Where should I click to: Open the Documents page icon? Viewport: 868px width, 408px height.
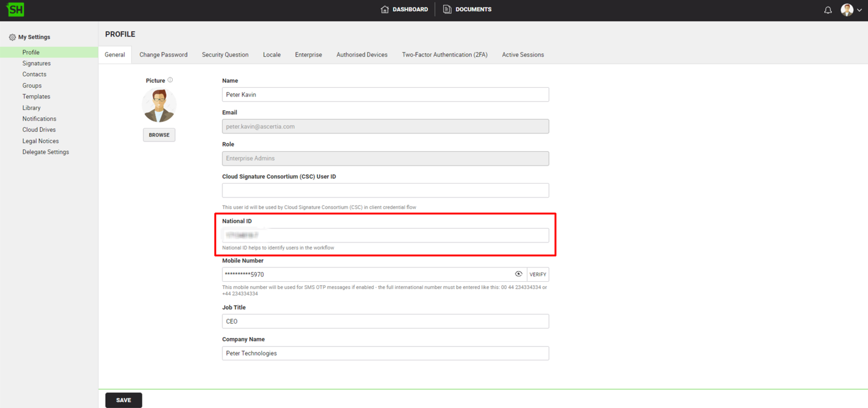pos(447,9)
